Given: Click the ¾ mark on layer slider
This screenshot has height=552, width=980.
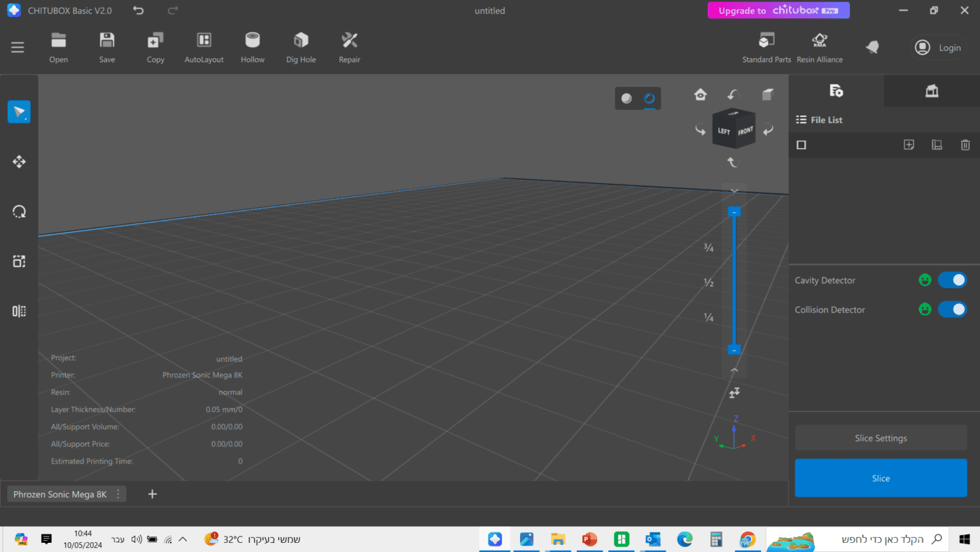Looking at the screenshot, I should [x=708, y=247].
